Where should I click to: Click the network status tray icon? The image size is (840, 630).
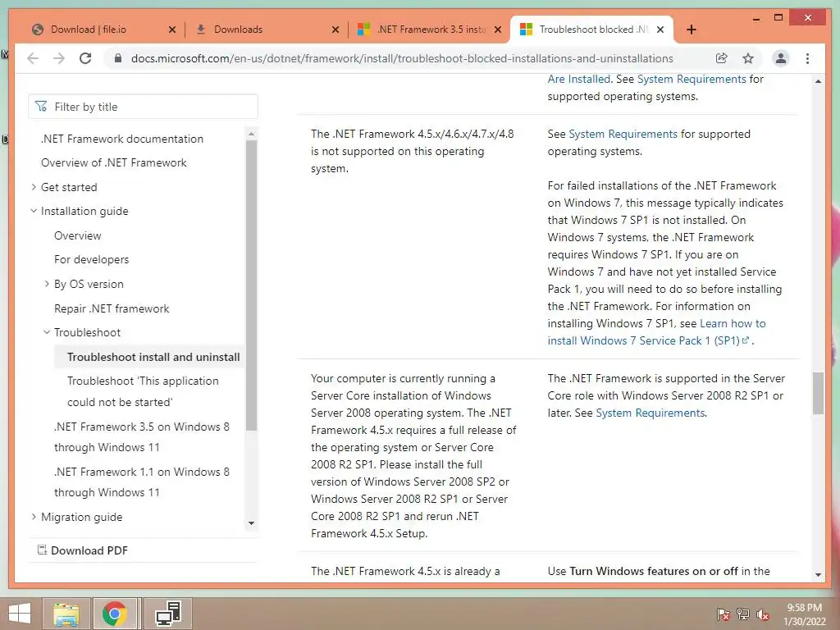(743, 614)
